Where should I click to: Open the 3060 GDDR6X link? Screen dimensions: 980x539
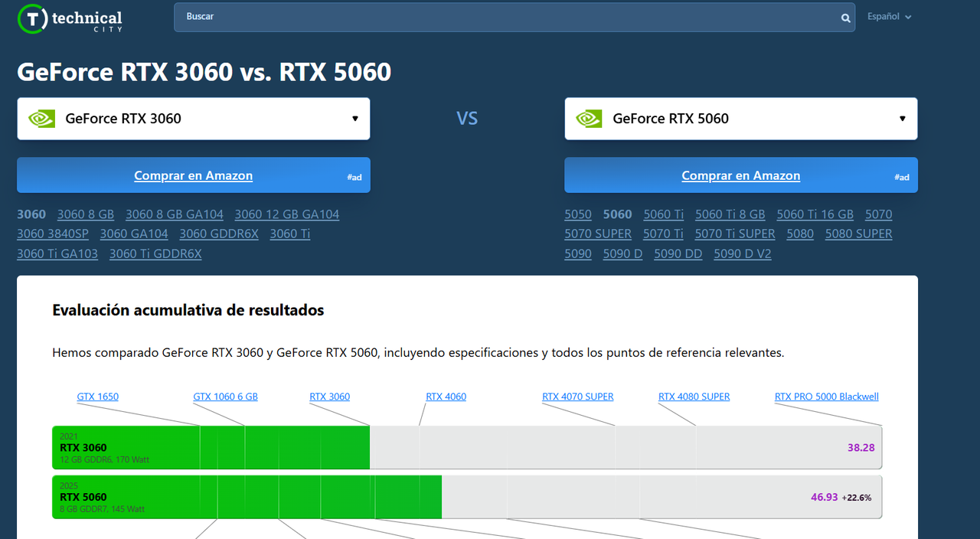tap(219, 234)
